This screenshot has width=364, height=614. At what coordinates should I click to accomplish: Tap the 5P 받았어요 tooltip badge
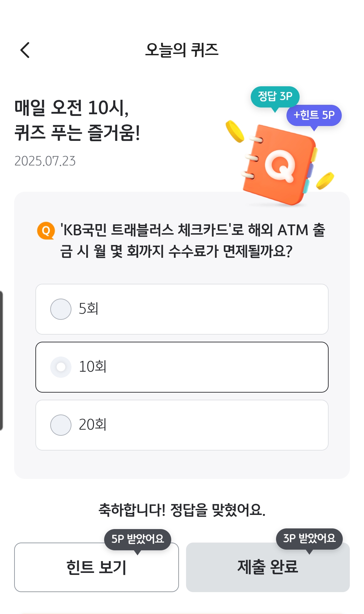[x=138, y=539]
